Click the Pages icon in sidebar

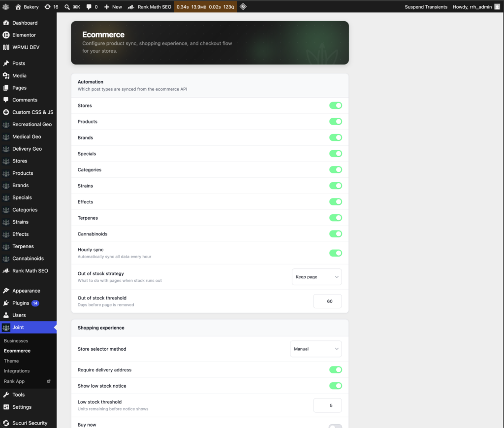click(6, 88)
